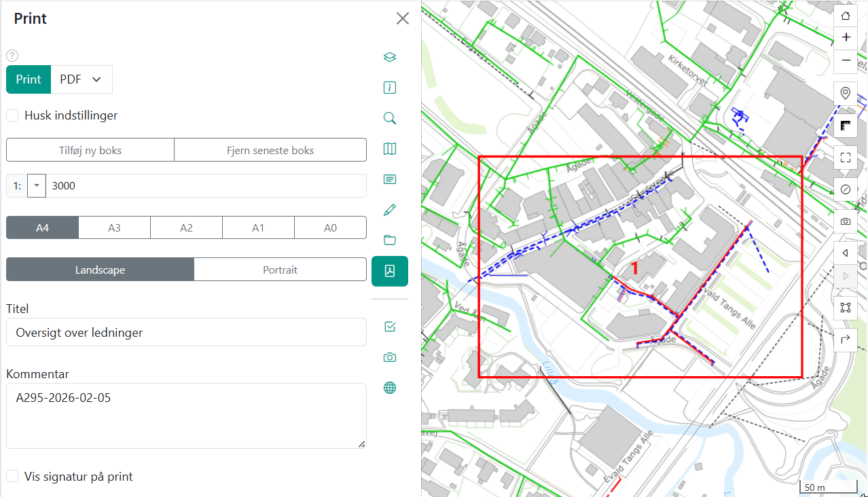The image size is (868, 497).
Task: Select Portrait orientation
Action: pos(280,270)
